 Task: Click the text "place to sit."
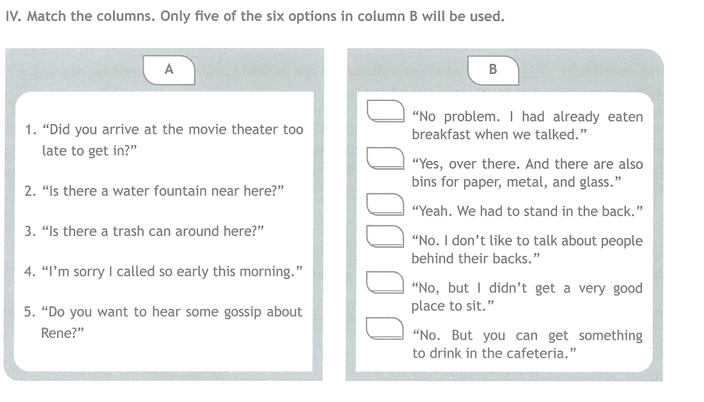click(453, 306)
